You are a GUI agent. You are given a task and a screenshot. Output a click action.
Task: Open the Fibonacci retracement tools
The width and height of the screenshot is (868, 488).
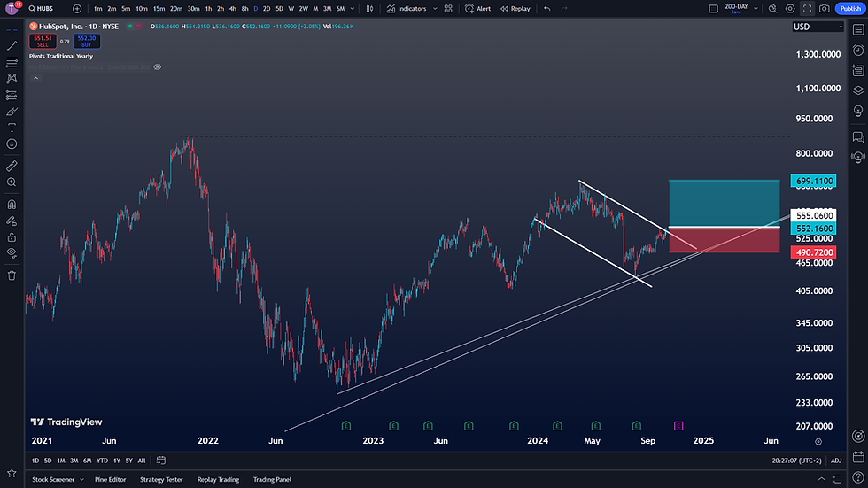pos(12,63)
